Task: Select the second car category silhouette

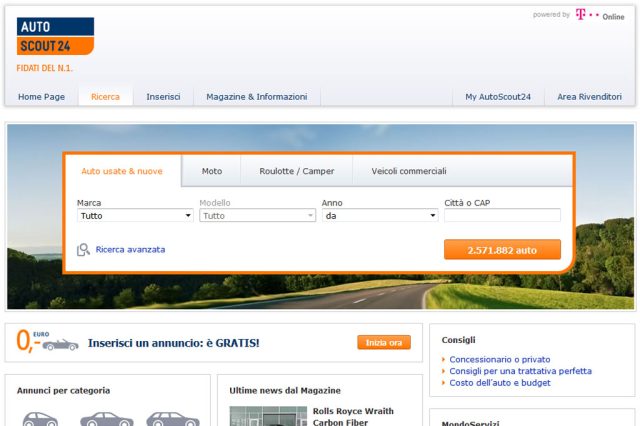Action: coord(107,419)
